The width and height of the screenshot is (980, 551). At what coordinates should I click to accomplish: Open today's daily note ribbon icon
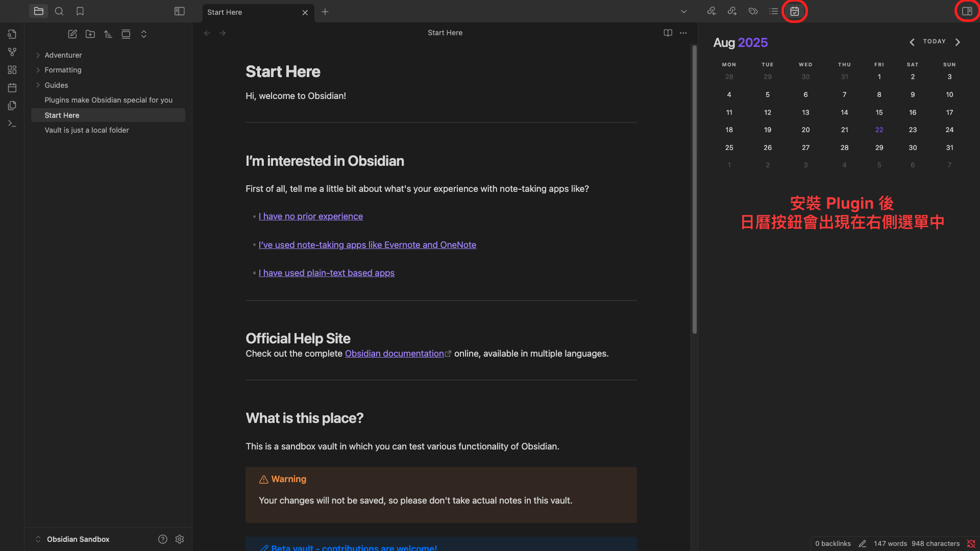point(12,88)
